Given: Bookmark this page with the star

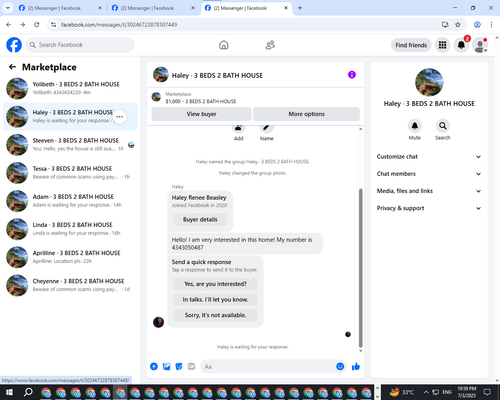Looking at the screenshot, I should point(458,25).
